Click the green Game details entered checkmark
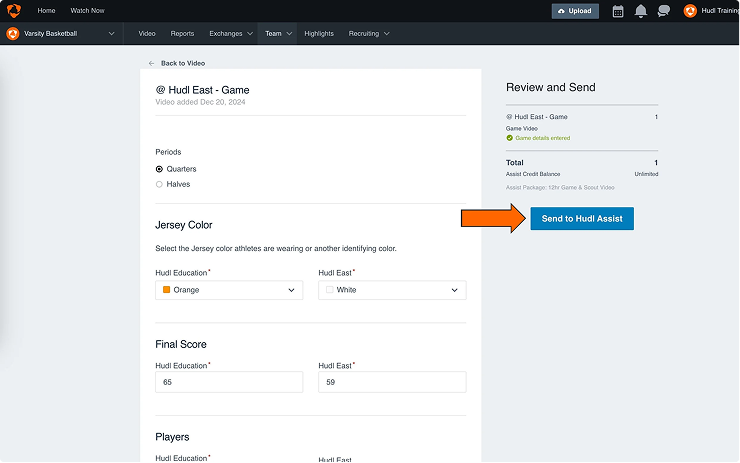740x463 pixels. [509, 138]
